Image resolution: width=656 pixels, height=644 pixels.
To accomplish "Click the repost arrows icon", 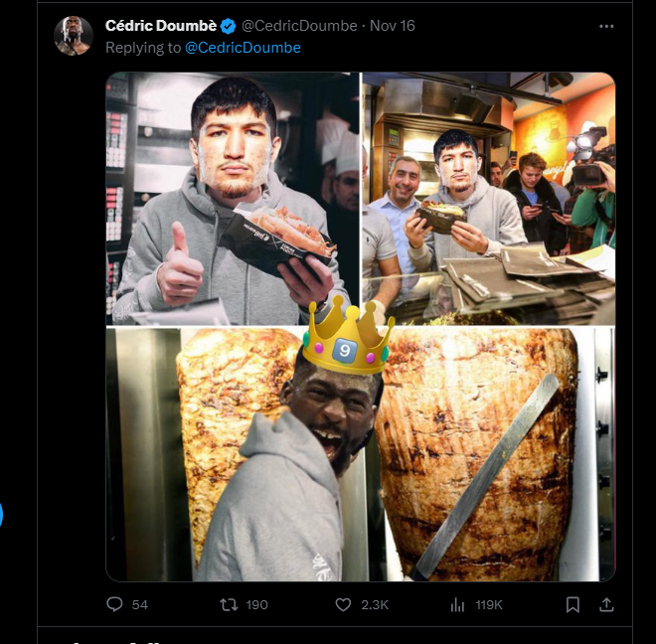I will tap(229, 604).
